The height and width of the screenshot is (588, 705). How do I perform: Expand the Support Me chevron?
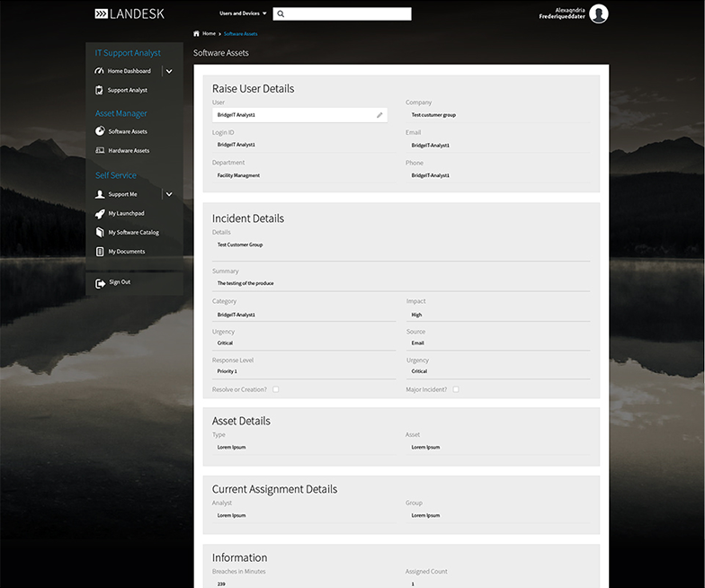point(169,194)
